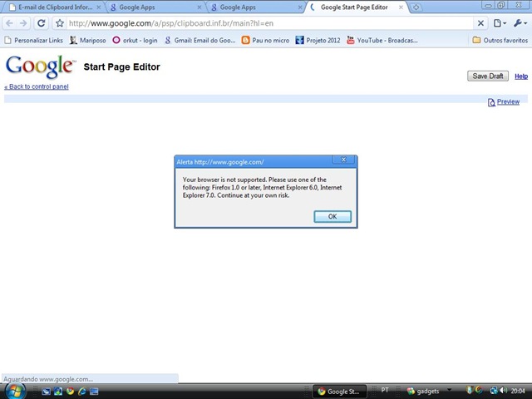Open Outros favoritos folder
This screenshot has height=399, width=532.
point(500,41)
